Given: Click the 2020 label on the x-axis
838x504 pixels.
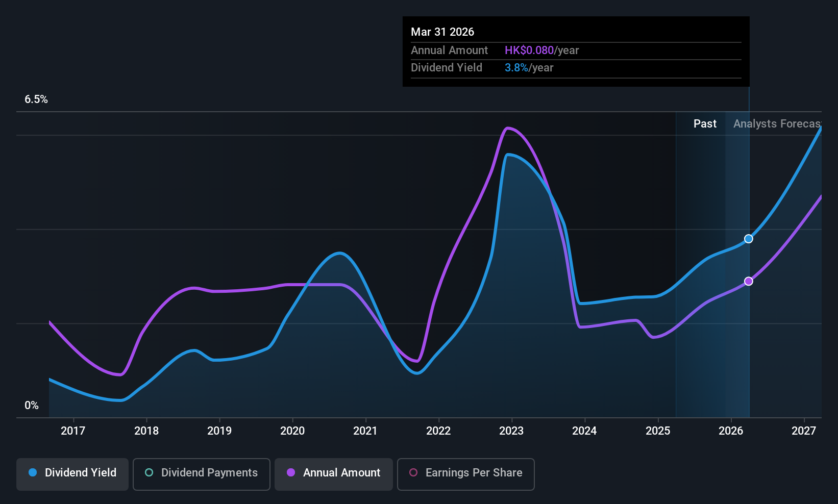Looking at the screenshot, I should click(292, 431).
